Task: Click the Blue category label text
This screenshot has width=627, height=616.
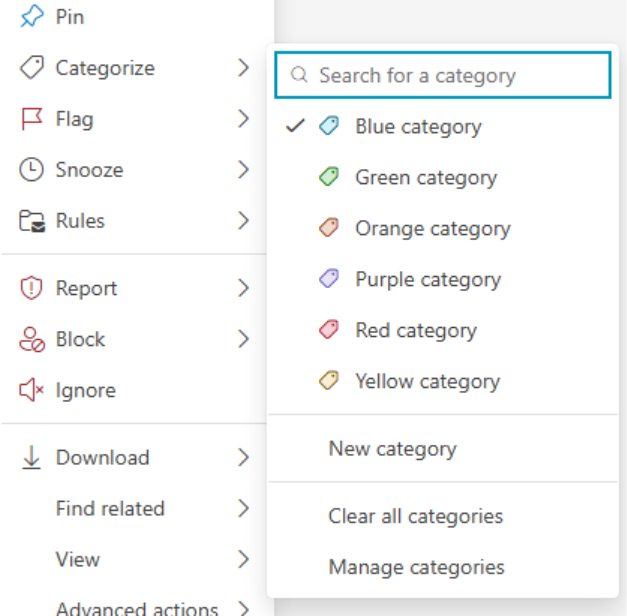Action: pyautogui.click(x=418, y=127)
